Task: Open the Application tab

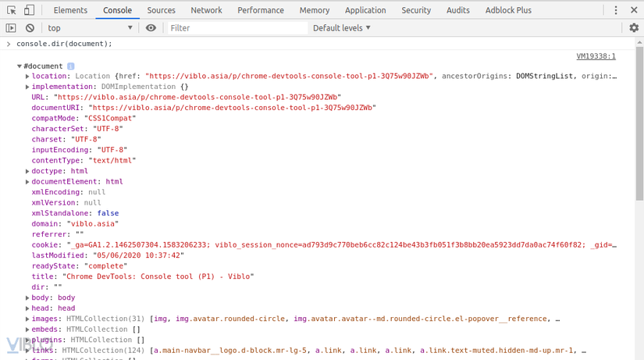Action: [x=365, y=10]
